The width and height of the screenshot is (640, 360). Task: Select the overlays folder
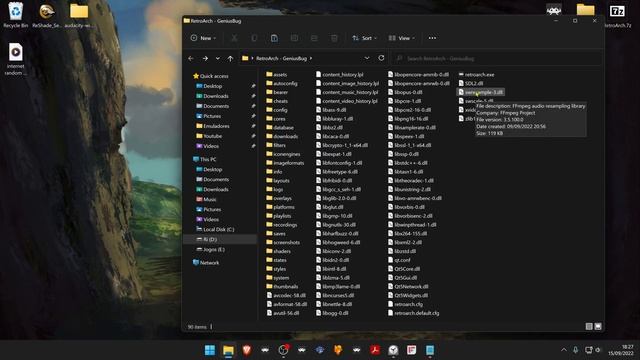coord(278,198)
